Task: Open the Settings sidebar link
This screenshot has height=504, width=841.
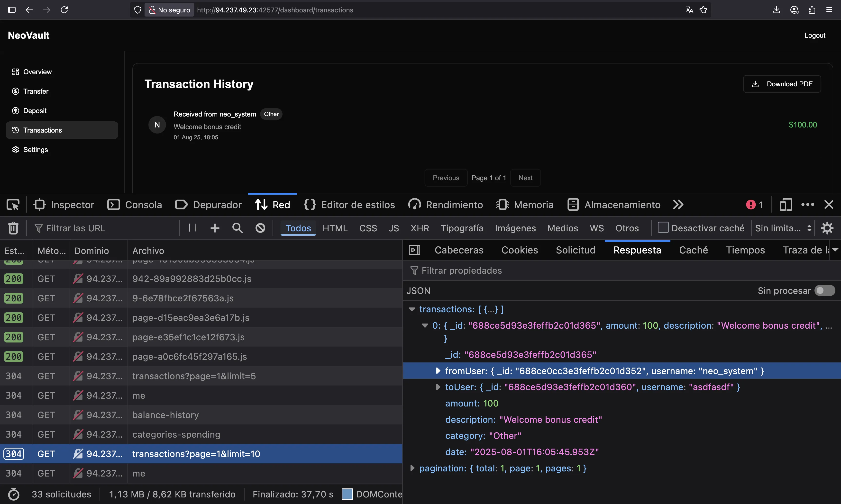Action: pos(62,150)
